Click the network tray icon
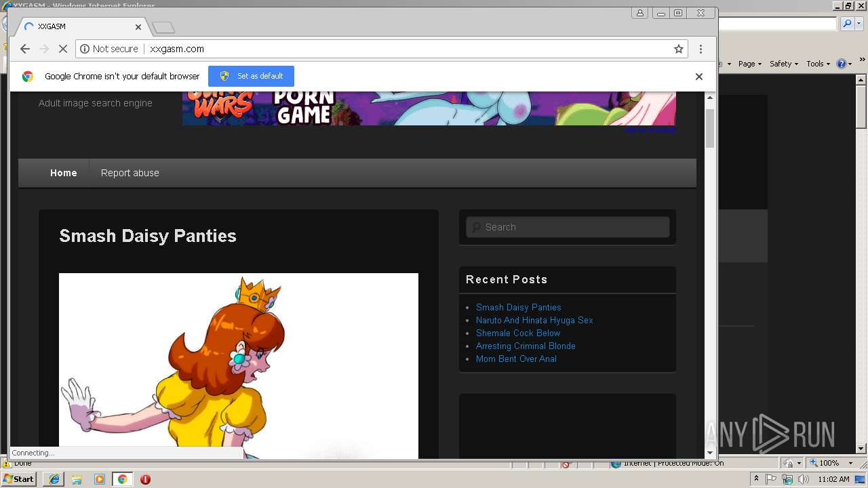Viewport: 868px width, 488px height. [x=787, y=479]
